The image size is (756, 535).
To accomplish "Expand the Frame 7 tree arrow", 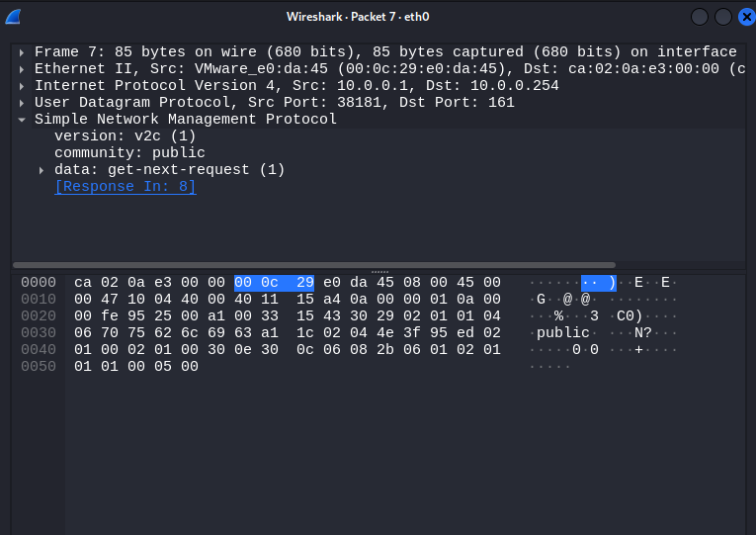I will (x=22, y=52).
